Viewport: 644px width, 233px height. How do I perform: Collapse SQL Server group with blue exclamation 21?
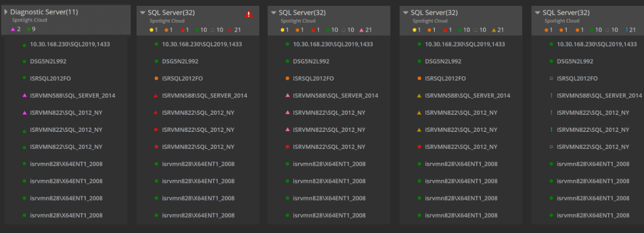tap(538, 13)
